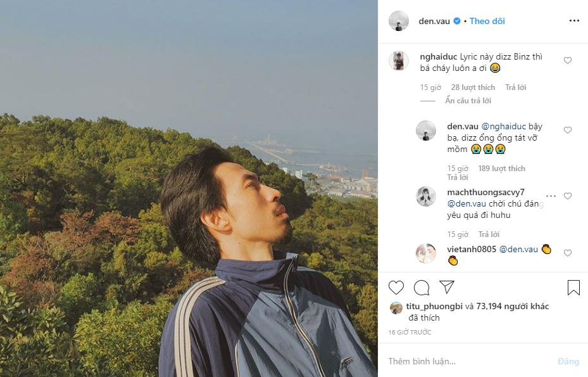Save post with the bookmark icon
588x377 pixels.
click(573, 288)
